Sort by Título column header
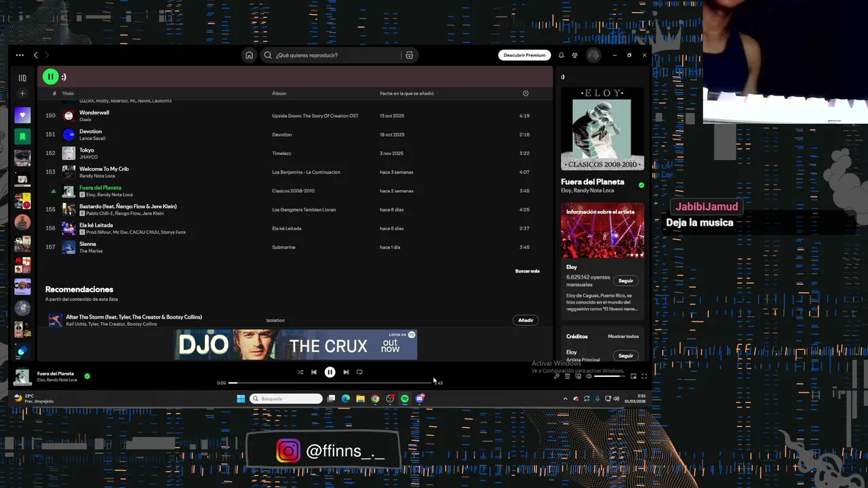This screenshot has height=488, width=868. [68, 94]
